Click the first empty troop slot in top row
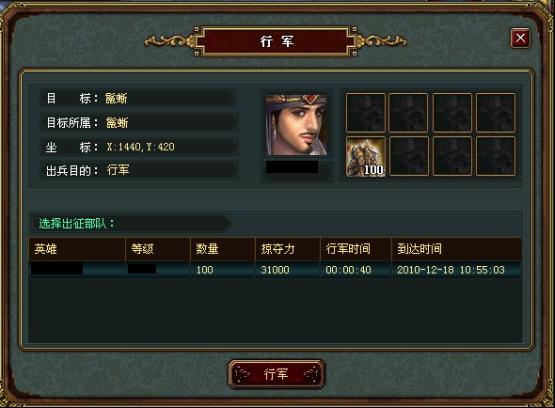Viewport: 555px width, 408px height. pos(366,113)
